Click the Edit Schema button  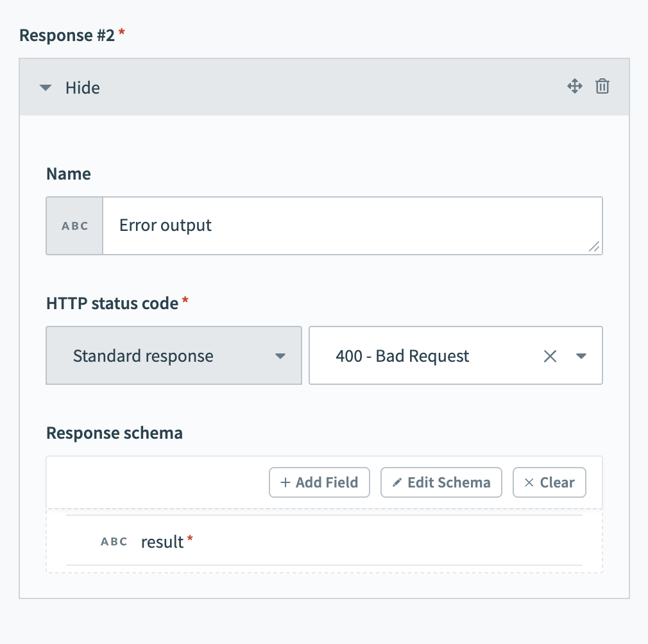click(441, 482)
